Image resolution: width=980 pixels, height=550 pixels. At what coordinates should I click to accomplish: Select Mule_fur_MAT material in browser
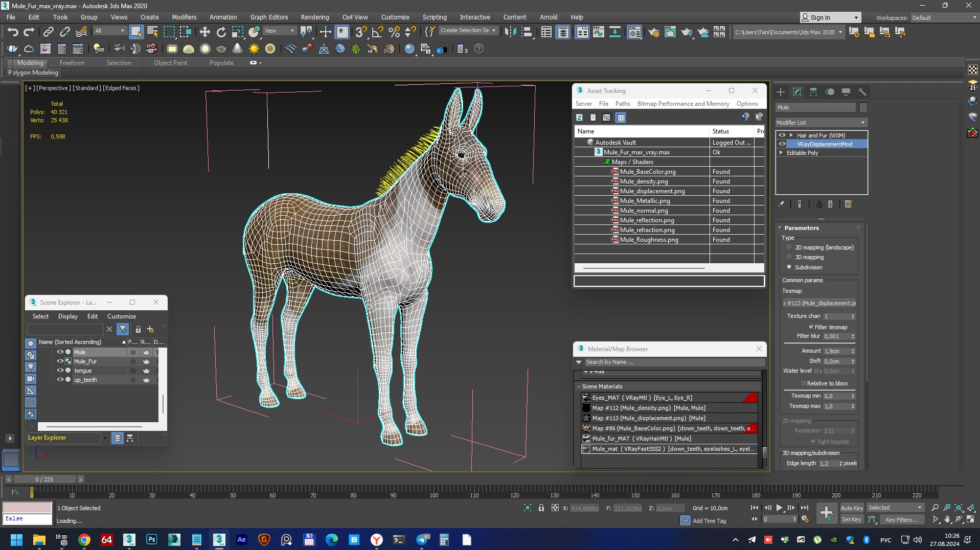[x=670, y=439]
